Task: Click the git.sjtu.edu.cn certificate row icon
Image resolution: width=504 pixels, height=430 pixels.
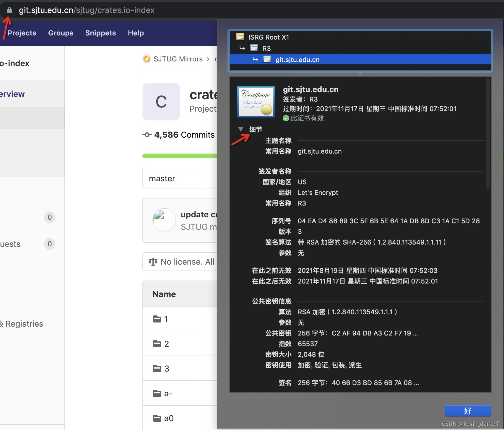Action: 267,59
